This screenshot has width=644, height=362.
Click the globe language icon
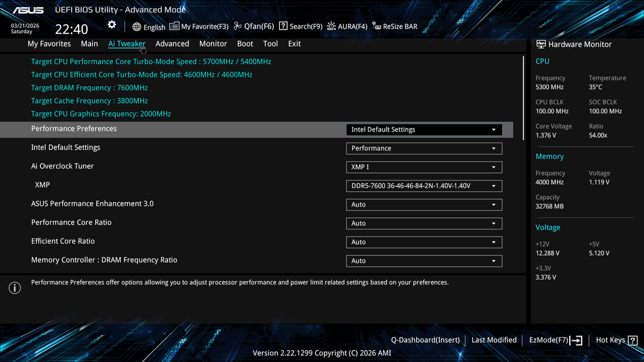tap(137, 27)
